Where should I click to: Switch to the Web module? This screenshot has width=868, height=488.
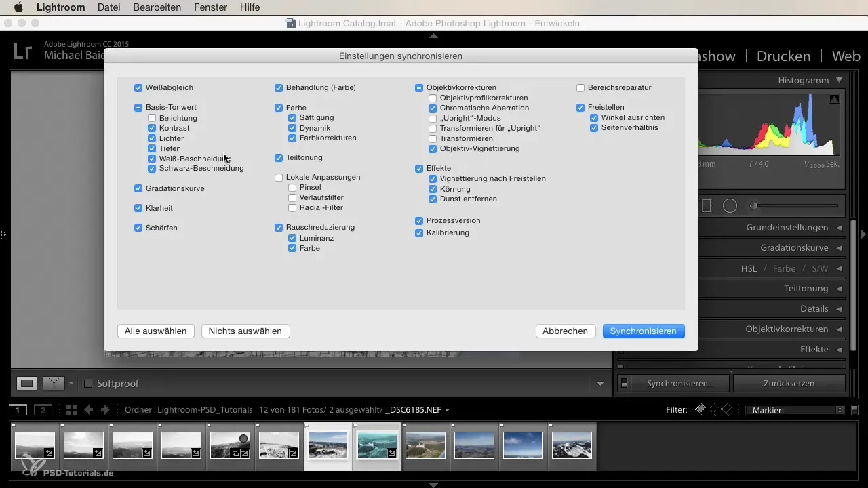(846, 56)
